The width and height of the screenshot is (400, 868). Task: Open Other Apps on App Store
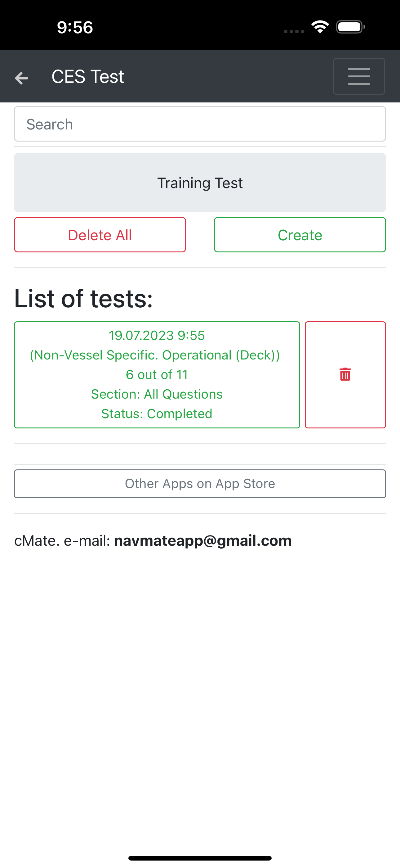point(200,484)
